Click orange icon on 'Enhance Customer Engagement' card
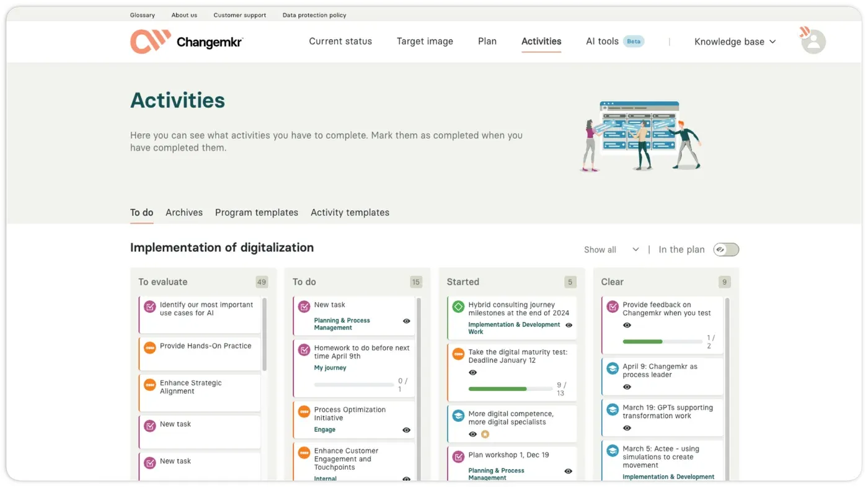 (x=304, y=452)
